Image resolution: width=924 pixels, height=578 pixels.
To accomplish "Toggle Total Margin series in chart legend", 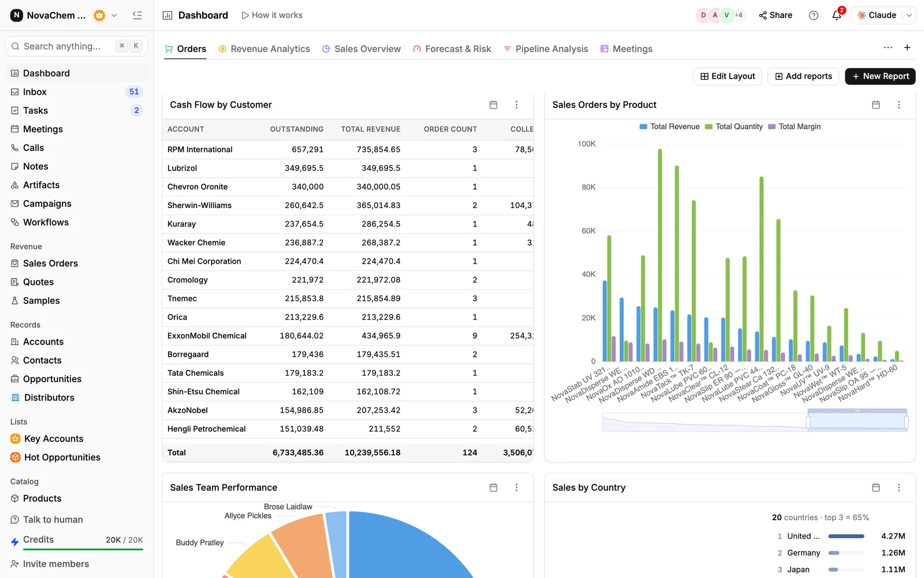I will [x=794, y=127].
